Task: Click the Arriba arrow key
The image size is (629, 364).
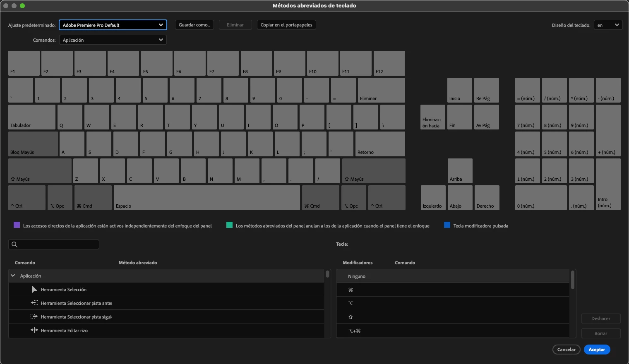Action: click(x=460, y=171)
